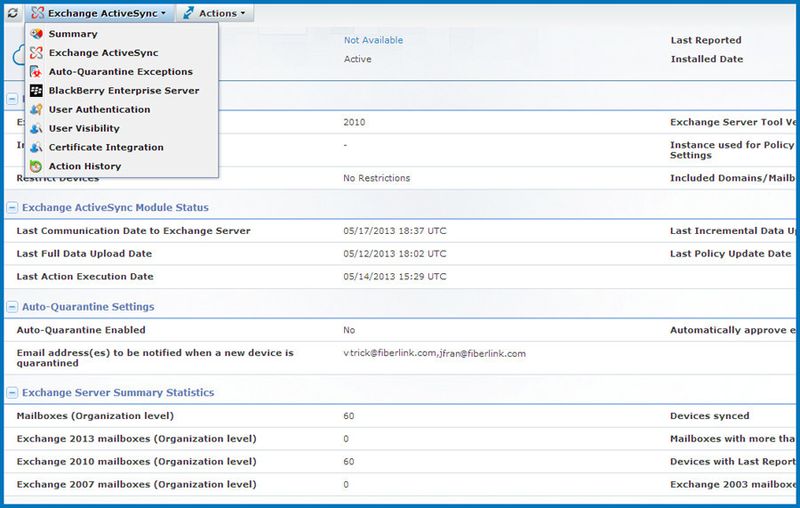800x508 pixels.
Task: Click the notification email addresses value
Action: (x=434, y=353)
